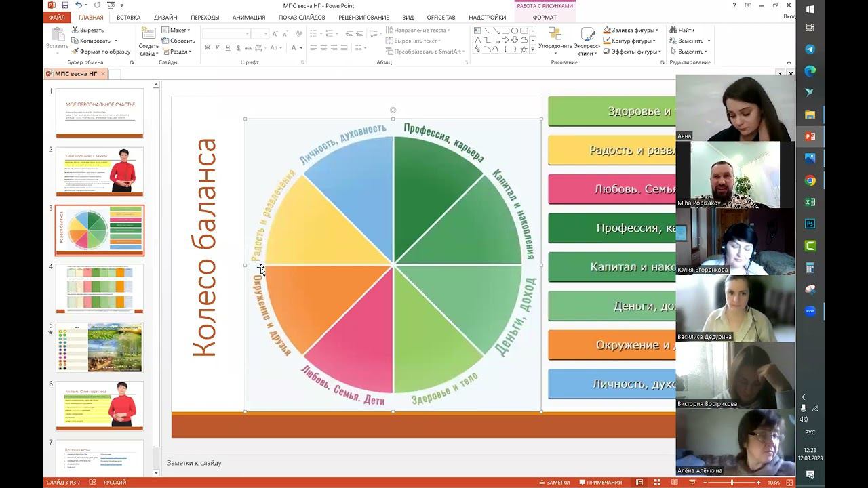
Task: Click Заменить replace button
Action: [688, 41]
